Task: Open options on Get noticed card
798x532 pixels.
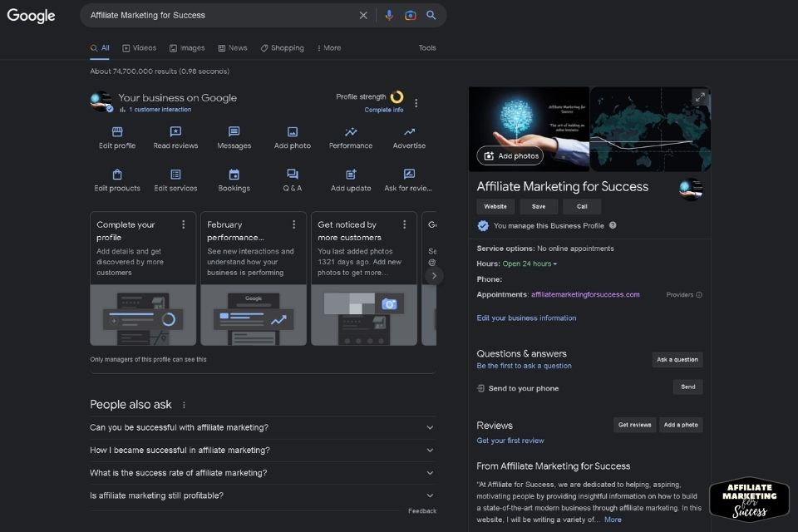Action: (x=404, y=224)
